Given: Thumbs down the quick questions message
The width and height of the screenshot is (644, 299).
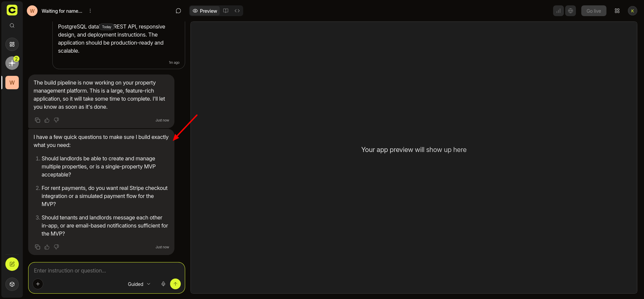Looking at the screenshot, I should (56, 247).
